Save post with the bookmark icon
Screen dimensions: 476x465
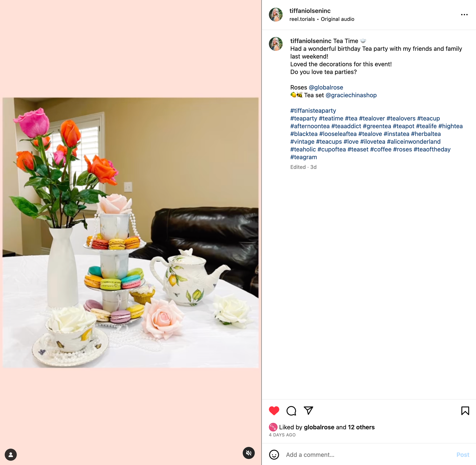point(465,411)
